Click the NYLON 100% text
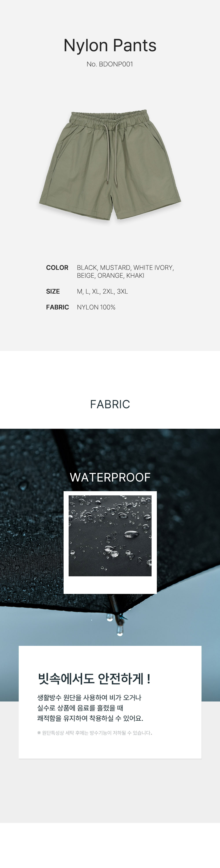The image size is (220, 868). point(96,307)
